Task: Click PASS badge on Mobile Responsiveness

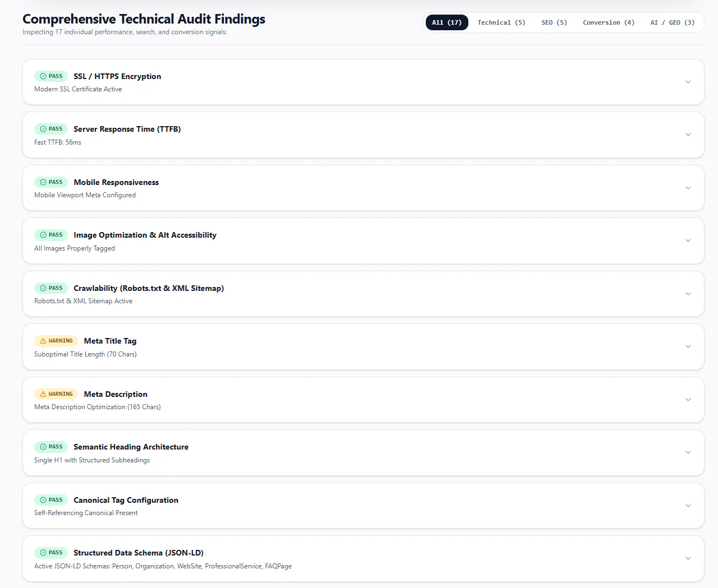Action: click(x=51, y=182)
